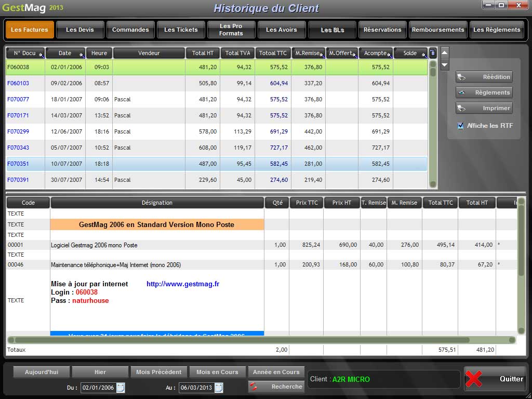Open the calendar picker for the Du date

coord(121,388)
